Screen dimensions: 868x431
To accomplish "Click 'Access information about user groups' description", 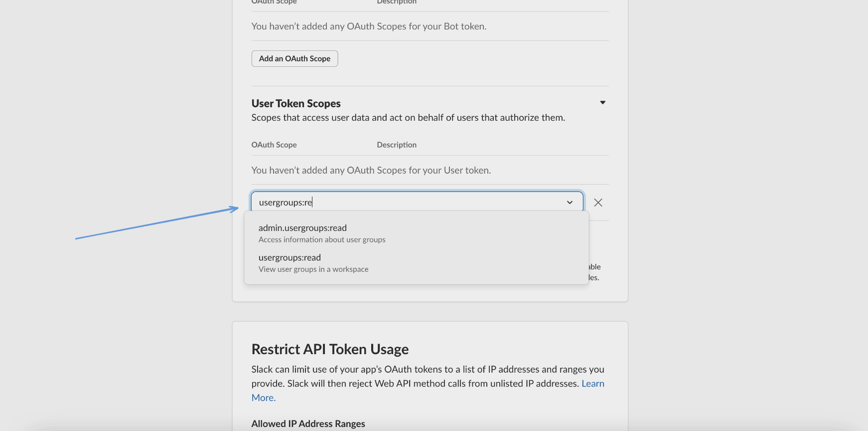I will [322, 240].
